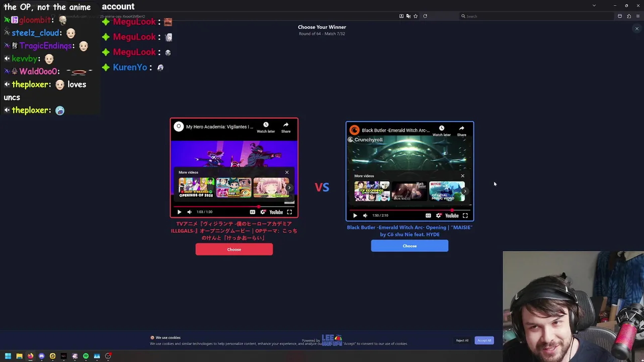The height and width of the screenshot is (362, 644).
Task: Open My Hero Academia channel avatar
Action: (179, 127)
